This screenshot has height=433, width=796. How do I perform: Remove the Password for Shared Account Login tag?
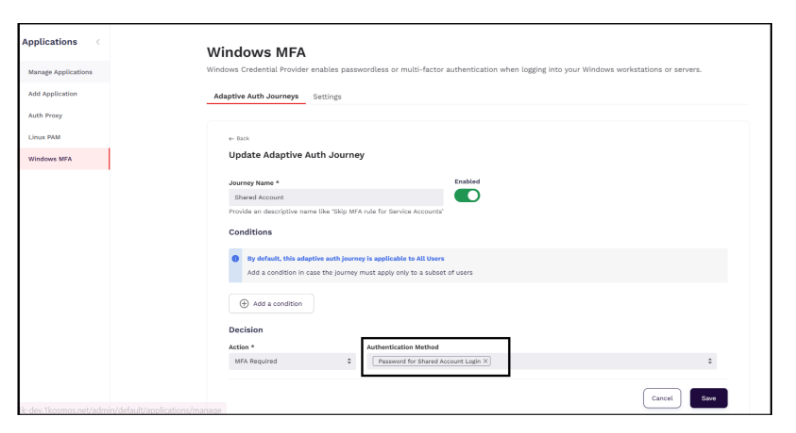point(486,361)
